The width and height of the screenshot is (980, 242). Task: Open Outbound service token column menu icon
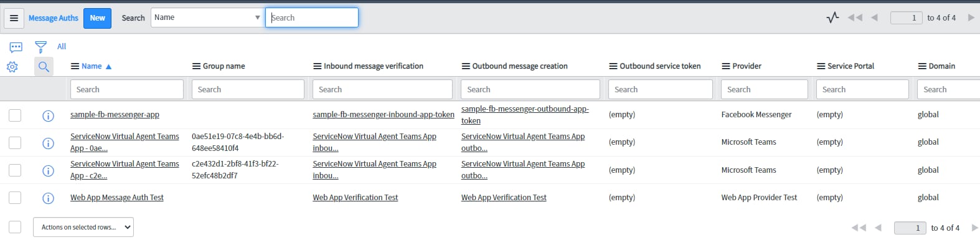613,66
